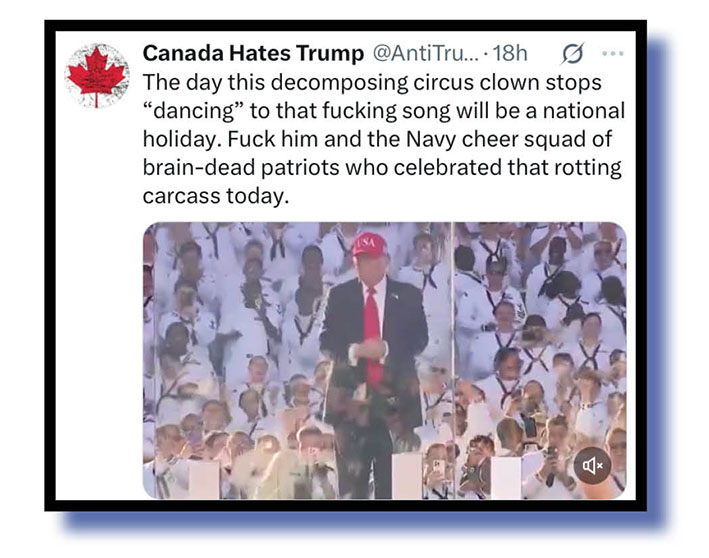
Task: Unmute the video with the speaker icon
Action: 593,464
